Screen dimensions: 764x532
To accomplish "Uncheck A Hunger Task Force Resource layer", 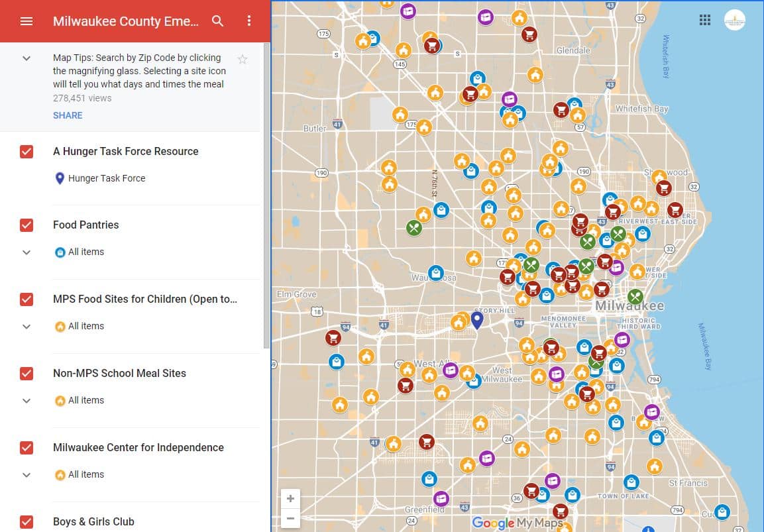I will 27,152.
